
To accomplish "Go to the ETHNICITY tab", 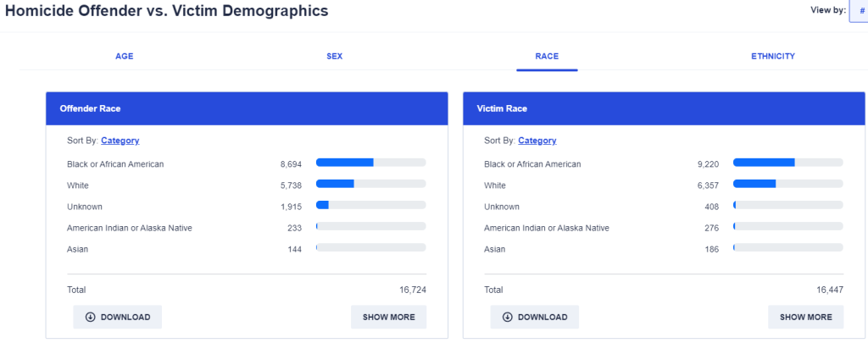I will pos(772,57).
